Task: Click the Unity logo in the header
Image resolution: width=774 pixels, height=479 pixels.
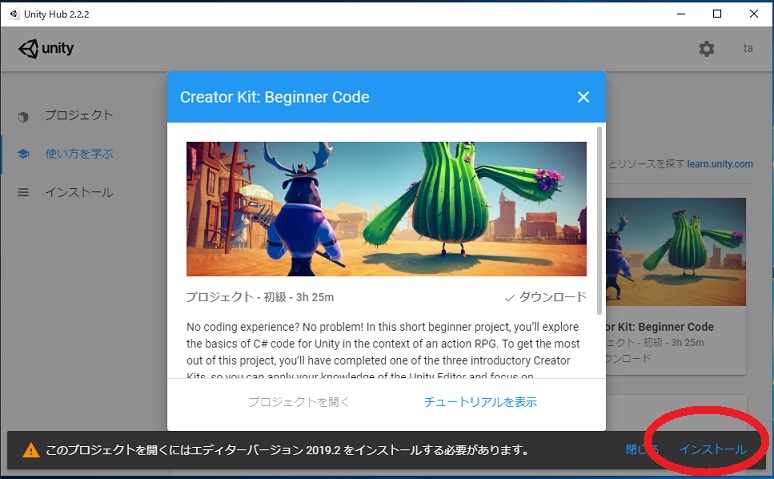Action: click(x=46, y=48)
